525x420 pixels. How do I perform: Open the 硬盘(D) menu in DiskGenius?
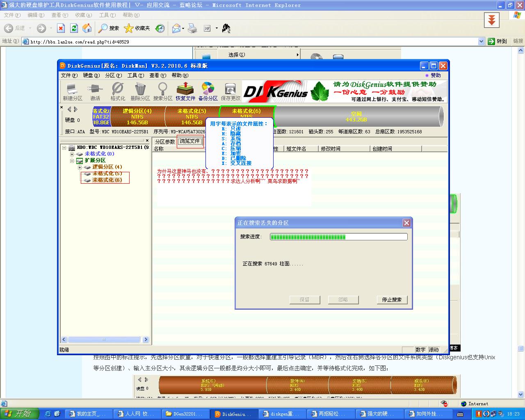[x=91, y=75]
